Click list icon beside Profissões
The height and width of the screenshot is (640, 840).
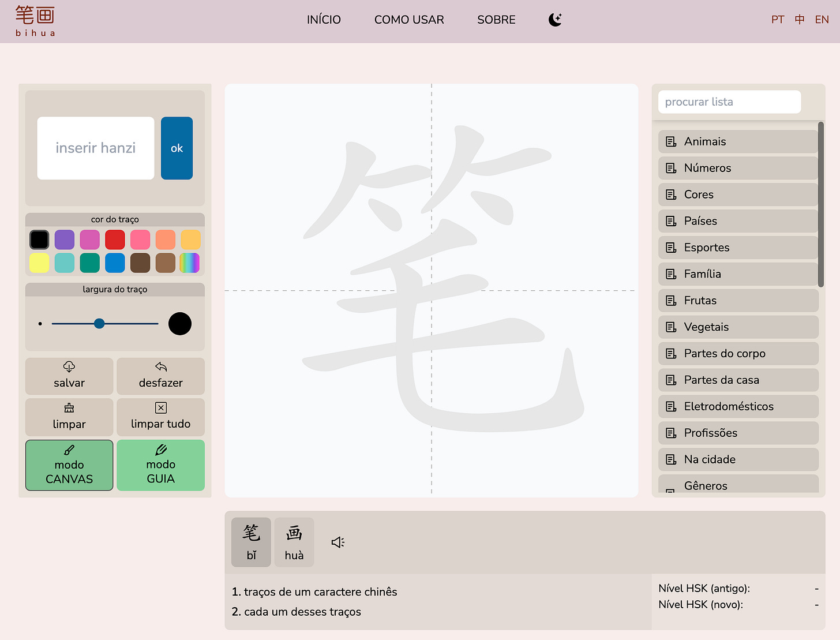coord(671,433)
